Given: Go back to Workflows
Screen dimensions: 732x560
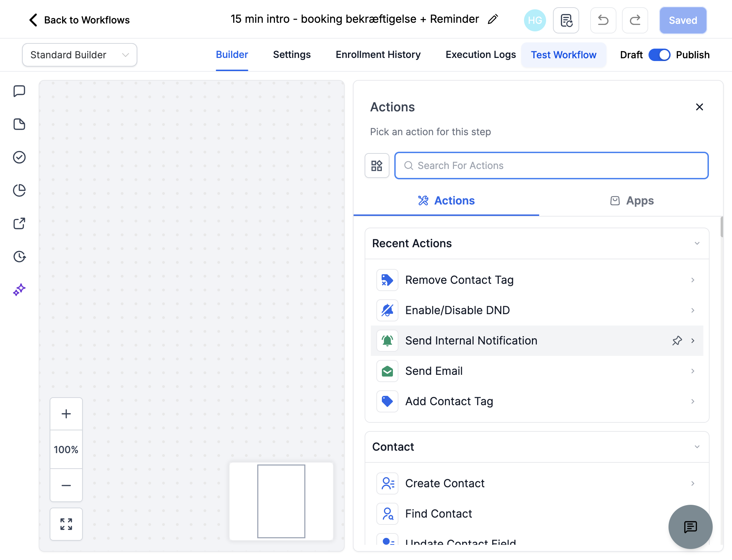Looking at the screenshot, I should (79, 20).
